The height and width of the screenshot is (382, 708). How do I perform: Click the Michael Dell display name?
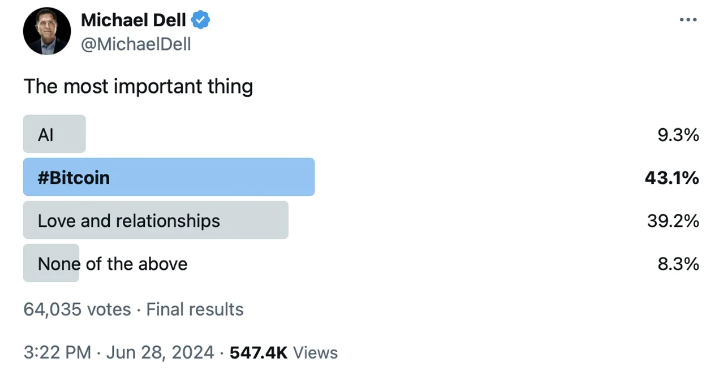(133, 20)
